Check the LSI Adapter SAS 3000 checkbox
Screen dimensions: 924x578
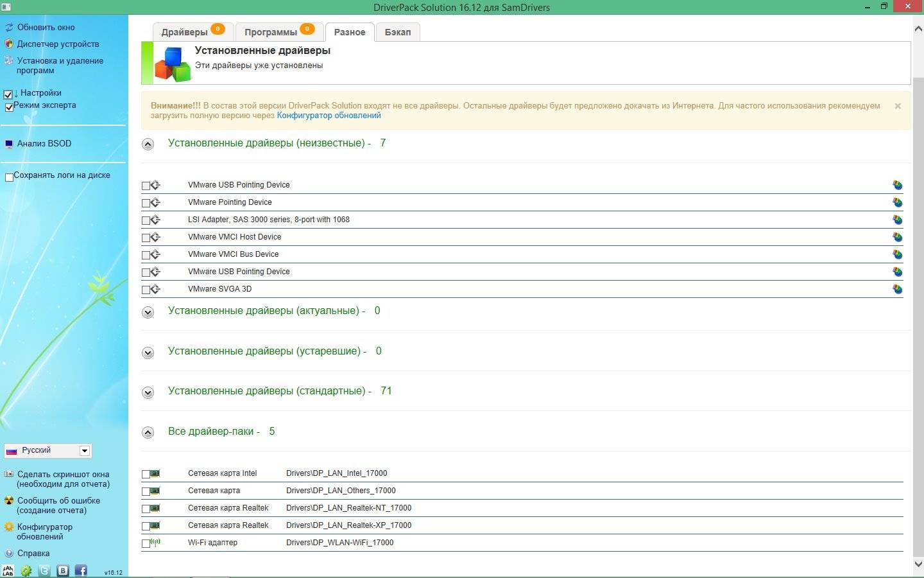tap(146, 220)
